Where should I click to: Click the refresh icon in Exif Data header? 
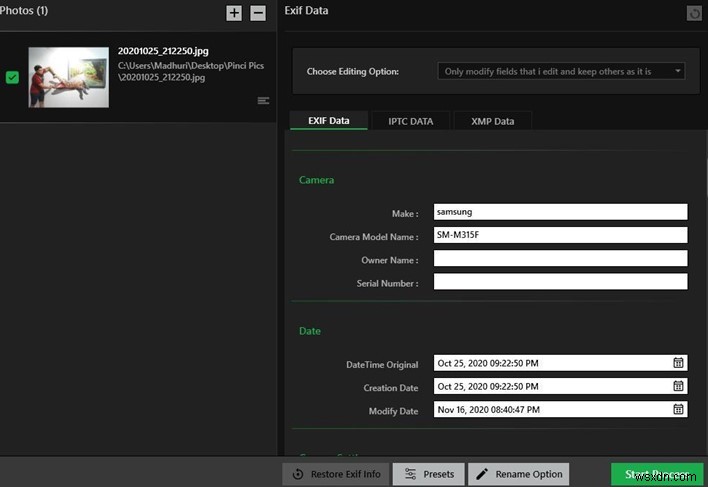(694, 13)
